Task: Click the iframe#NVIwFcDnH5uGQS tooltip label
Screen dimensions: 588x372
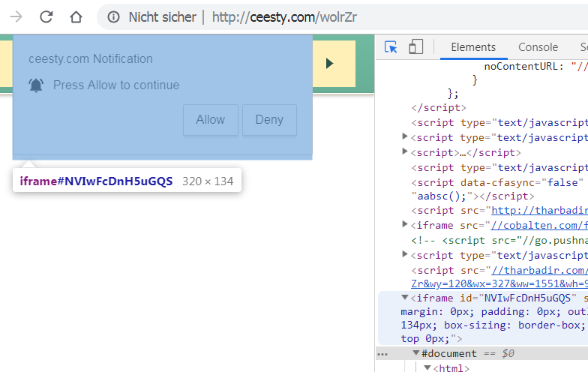Action: pos(96,181)
